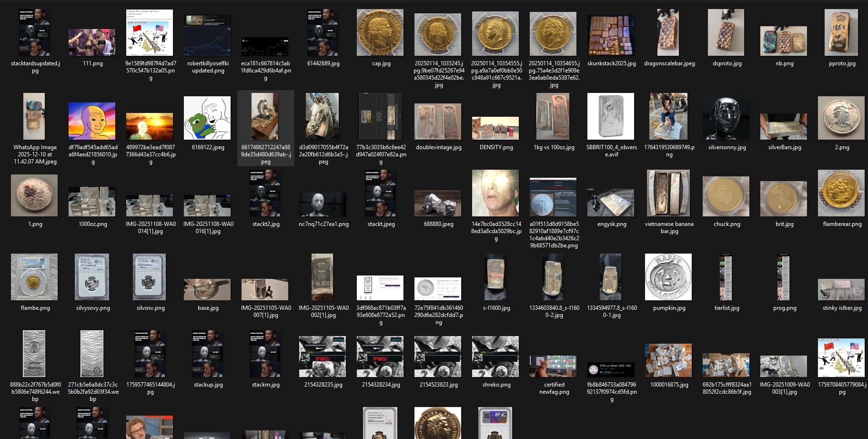Select the "prog.png" file name
868x439 pixels.
click(785, 308)
